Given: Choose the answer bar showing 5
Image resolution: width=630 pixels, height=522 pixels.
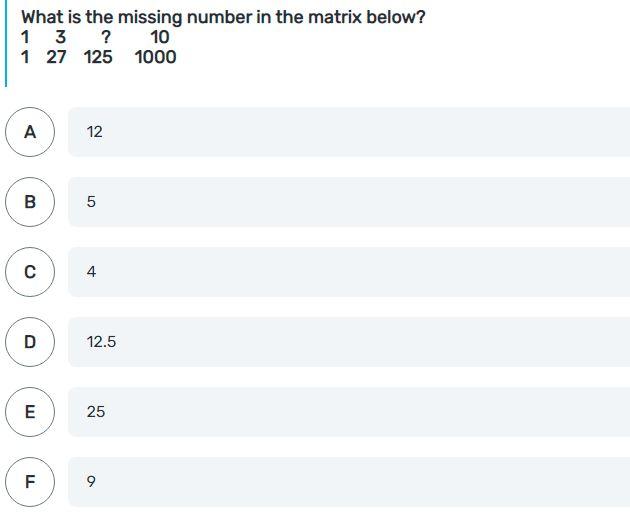Looking at the screenshot, I should (x=349, y=202).
